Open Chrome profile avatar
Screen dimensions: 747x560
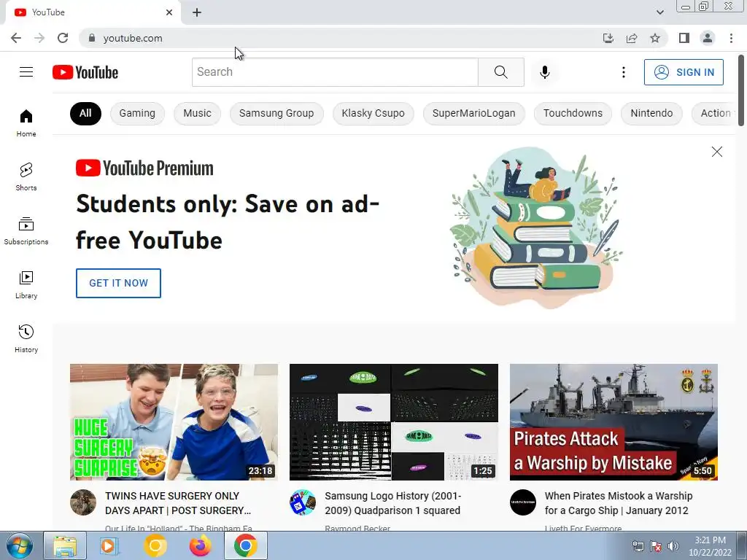708,38
